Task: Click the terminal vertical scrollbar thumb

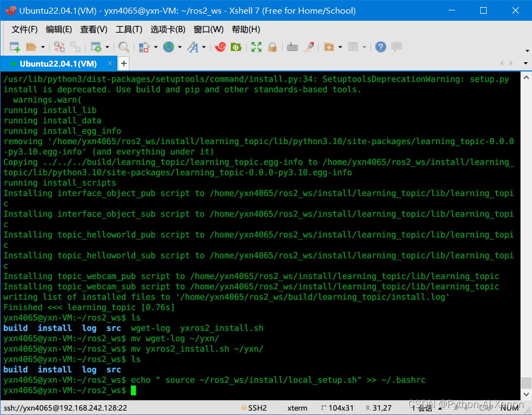Action: [526, 383]
